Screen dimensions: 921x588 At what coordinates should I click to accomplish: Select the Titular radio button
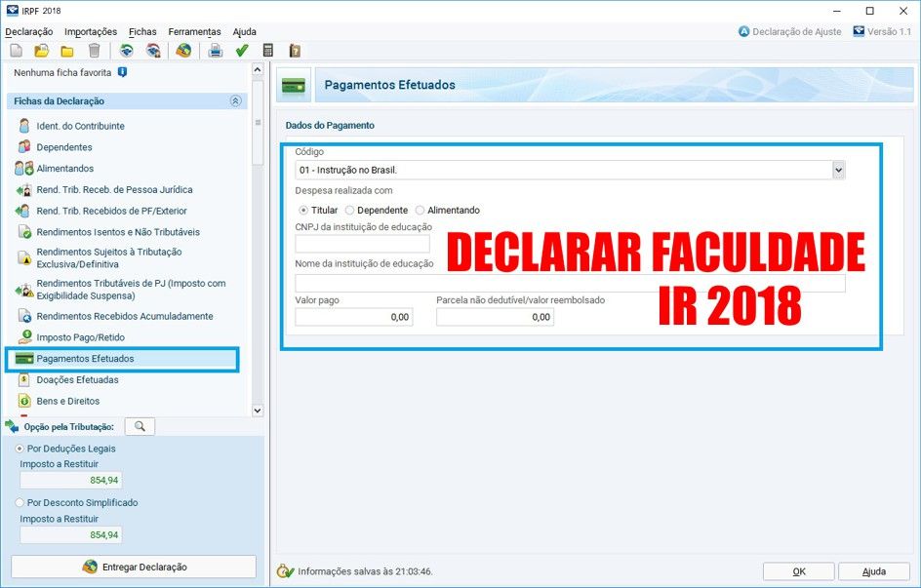[302, 210]
